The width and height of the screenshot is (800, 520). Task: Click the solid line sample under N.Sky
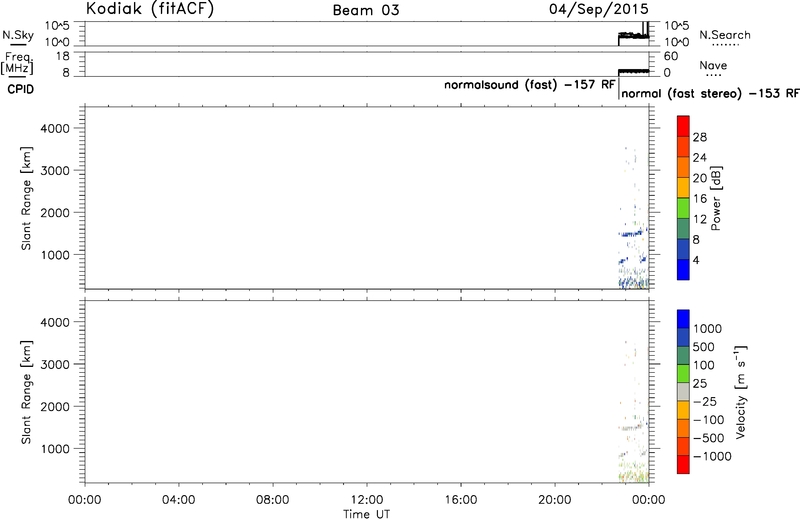tap(18, 45)
